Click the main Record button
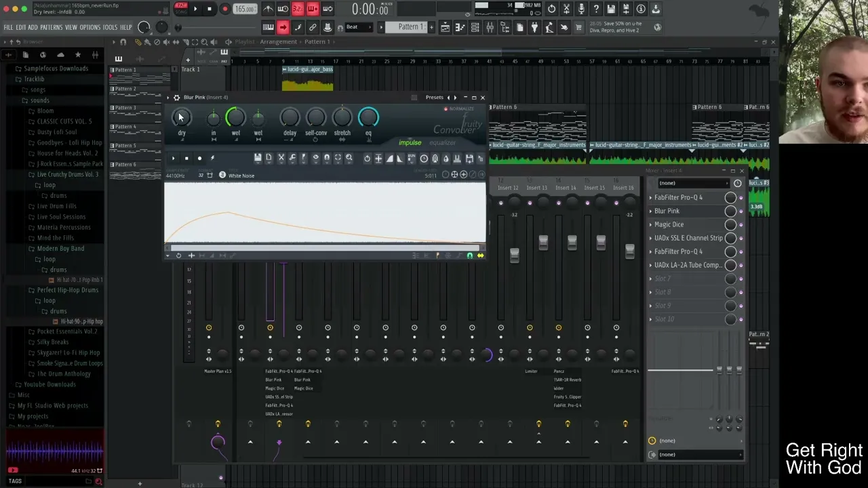Viewport: 868px width, 488px height. [224, 9]
